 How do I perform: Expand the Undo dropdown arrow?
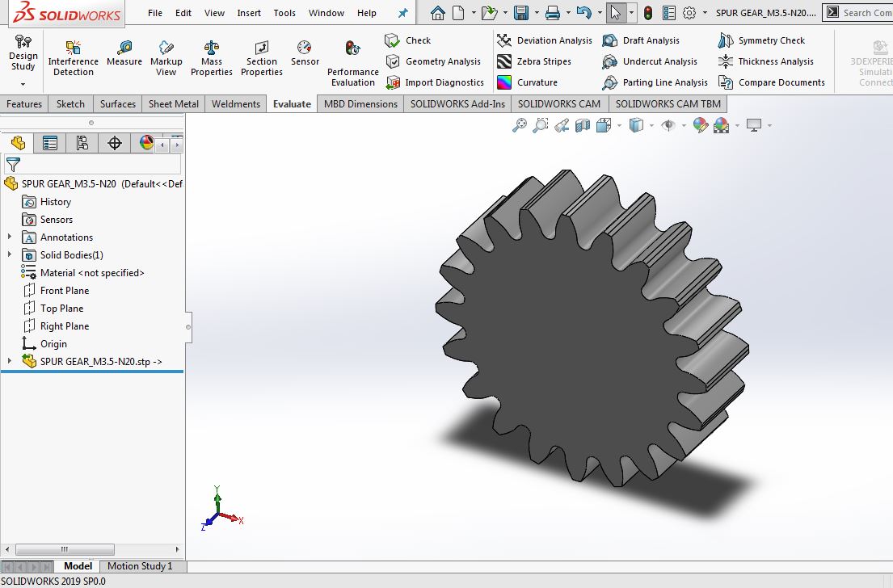coord(600,13)
